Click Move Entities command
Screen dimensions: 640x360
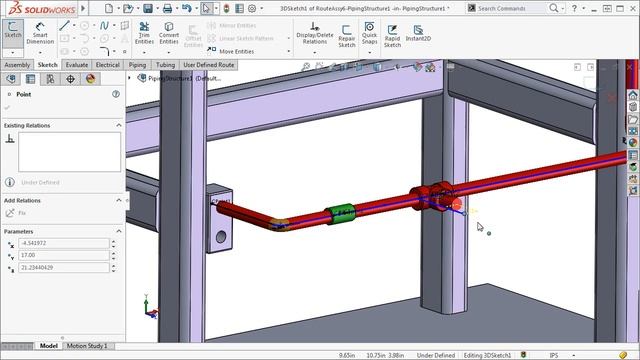[231, 51]
